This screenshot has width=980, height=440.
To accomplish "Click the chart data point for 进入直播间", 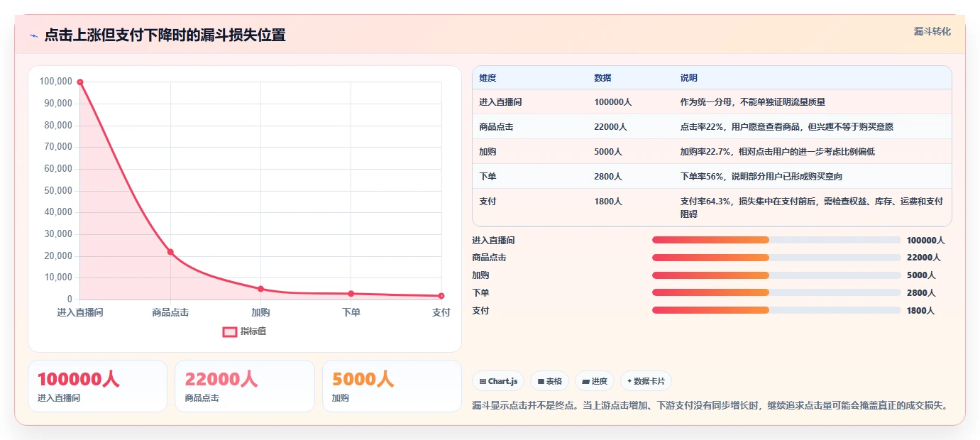I will coord(80,82).
